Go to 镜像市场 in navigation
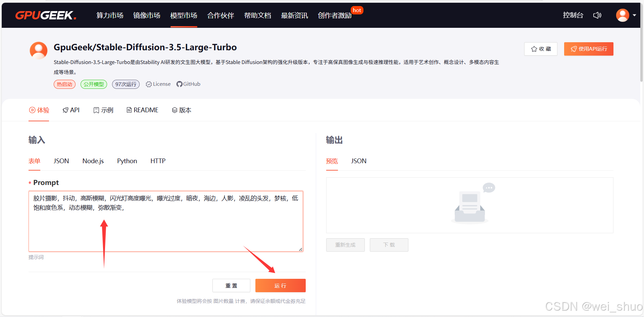Viewport: 644px width, 317px height. tap(147, 15)
